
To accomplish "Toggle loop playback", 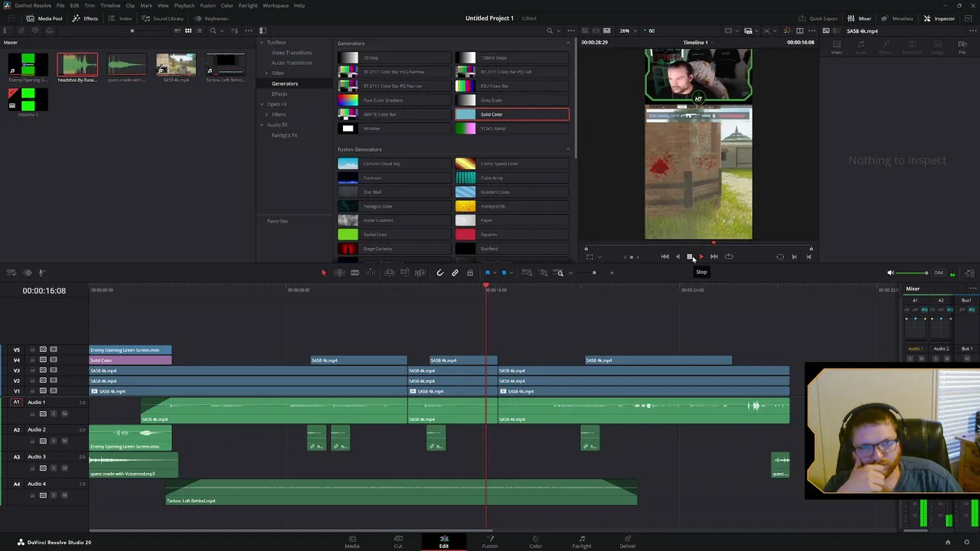I will (x=729, y=257).
